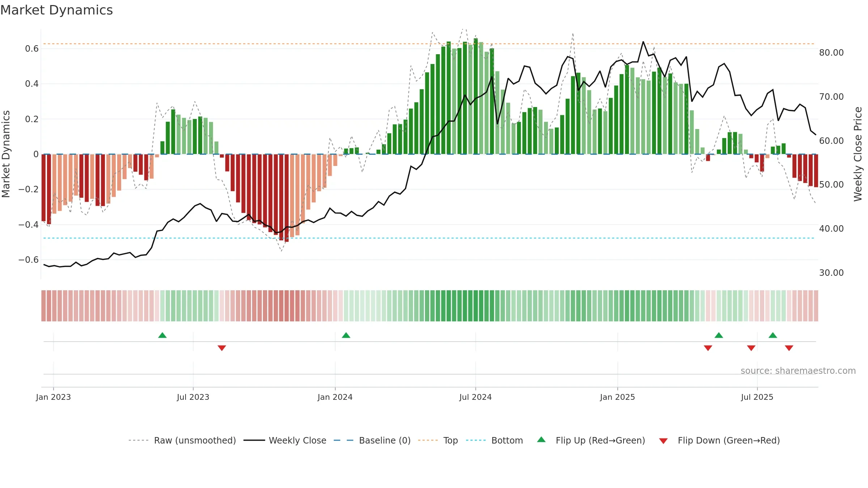Viewport: 868px width, 488px height.
Task: Click the 0.2 left-axis tick label
Action: pos(32,119)
